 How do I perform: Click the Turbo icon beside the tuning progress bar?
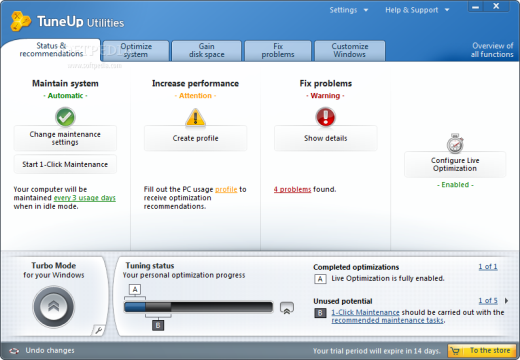[x=287, y=308]
